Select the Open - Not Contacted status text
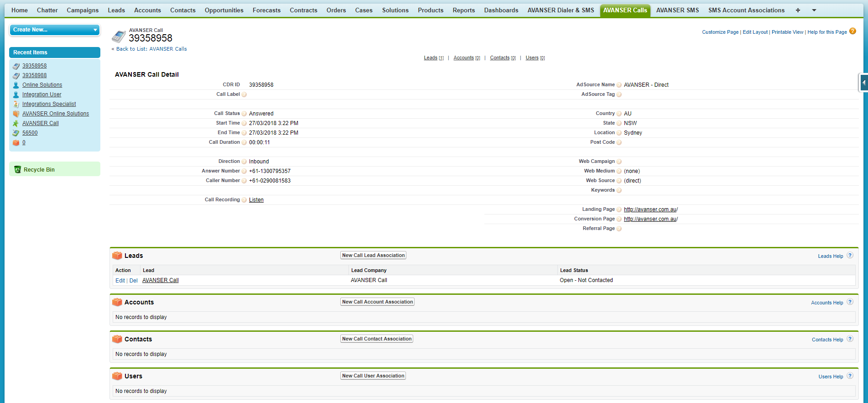This screenshot has width=868, height=403. pos(586,280)
